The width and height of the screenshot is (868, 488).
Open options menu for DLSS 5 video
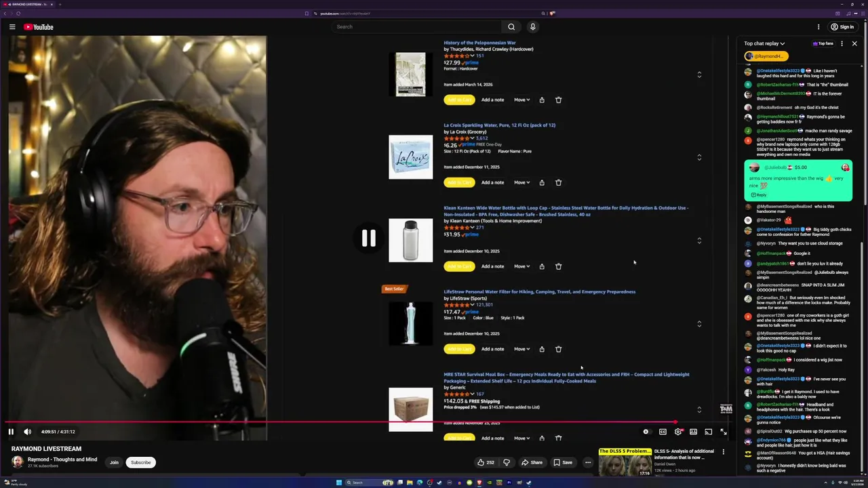coord(723,452)
